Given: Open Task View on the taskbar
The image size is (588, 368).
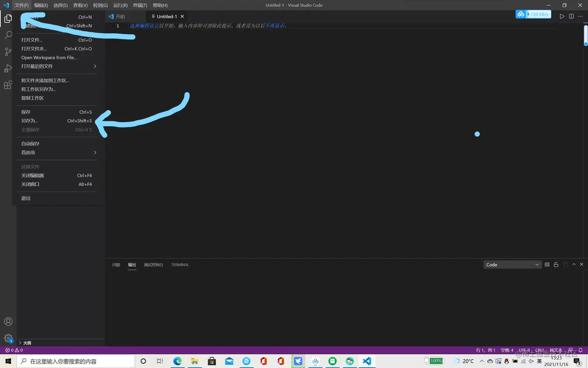Looking at the screenshot, I should coord(160,361).
